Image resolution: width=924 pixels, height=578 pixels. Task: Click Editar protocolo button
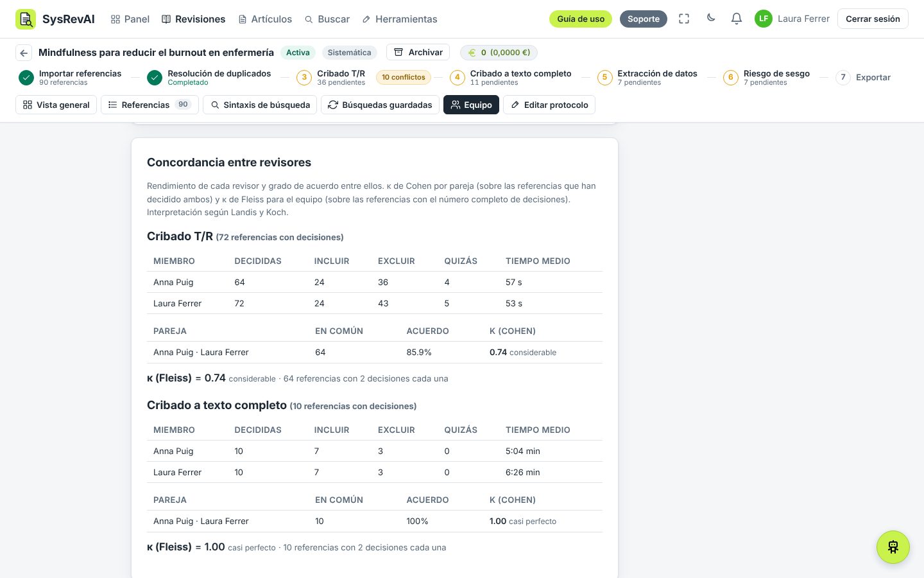(x=549, y=105)
